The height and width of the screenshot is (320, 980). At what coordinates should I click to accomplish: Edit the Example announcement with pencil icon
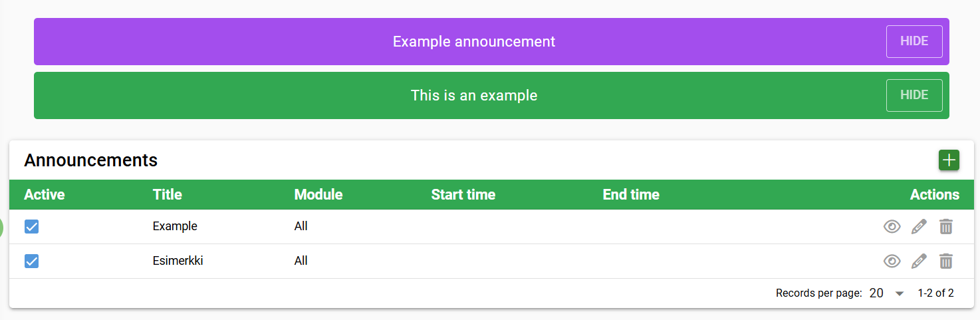pyautogui.click(x=919, y=227)
